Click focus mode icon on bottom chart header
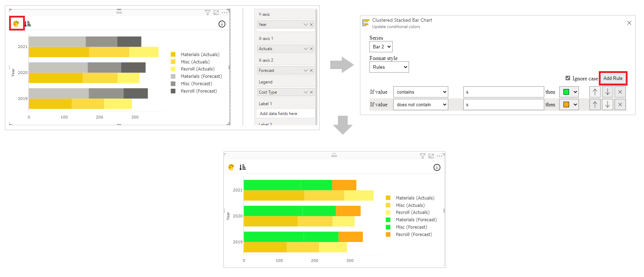The height and width of the screenshot is (277, 644). click(x=431, y=156)
